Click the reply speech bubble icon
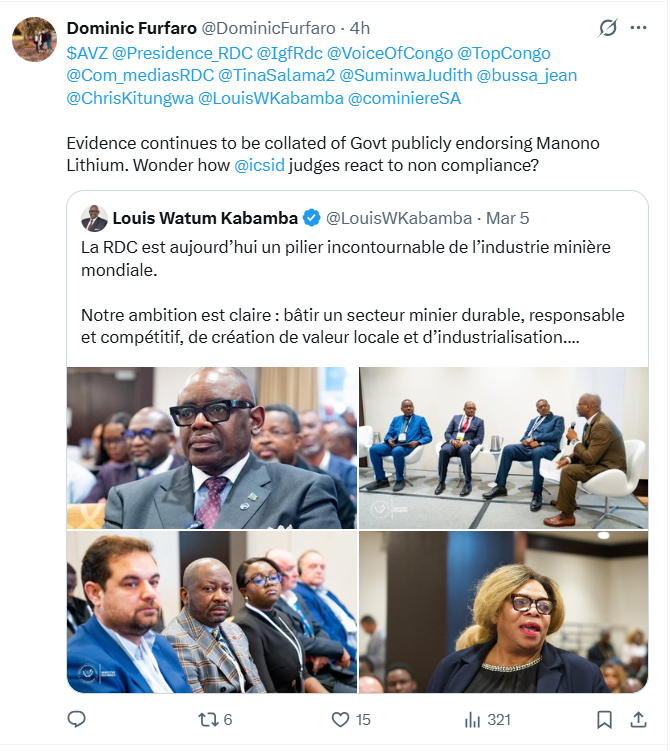The height and width of the screenshot is (751, 670). point(76,720)
